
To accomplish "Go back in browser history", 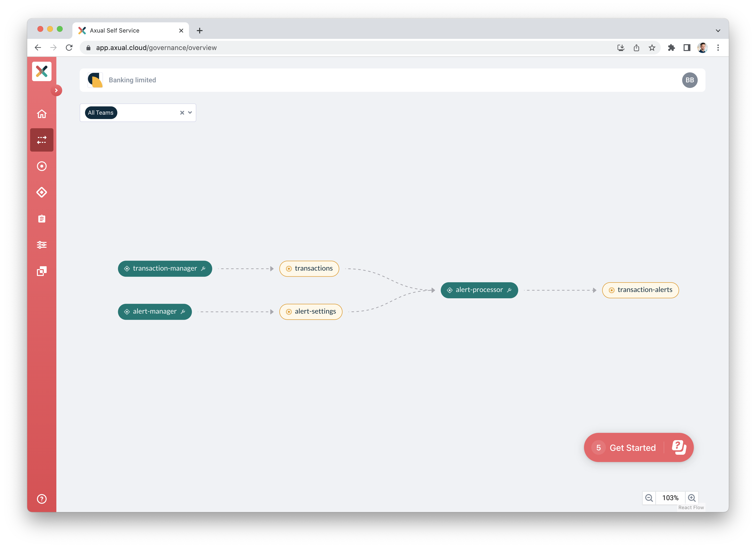I will [38, 48].
